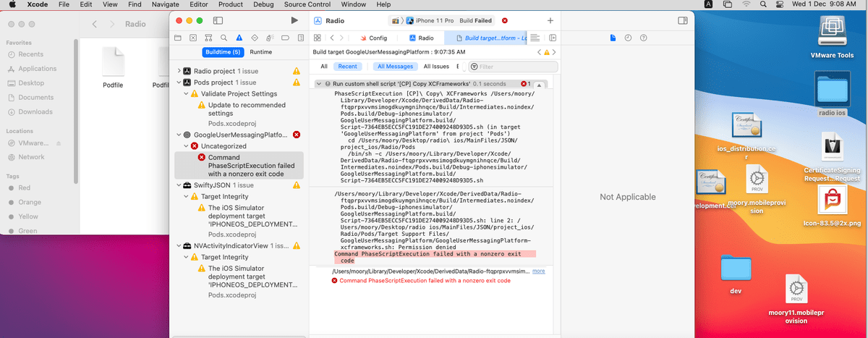Switch issue view to Runtime
The image size is (868, 338).
[260, 52]
